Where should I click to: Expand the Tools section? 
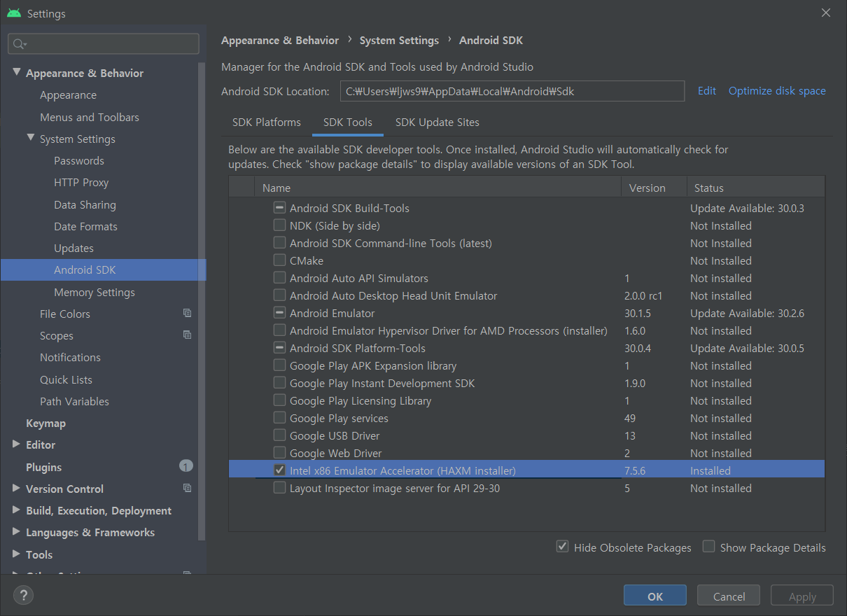(x=17, y=554)
